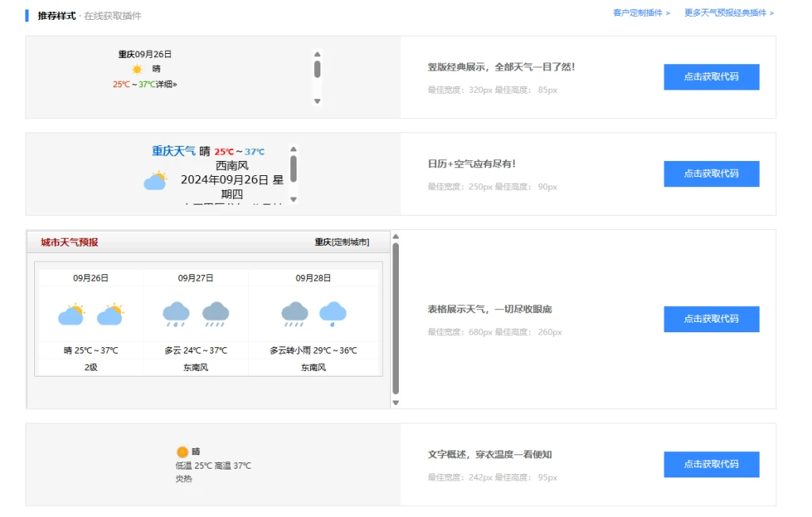The width and height of the screenshot is (812, 517).
Task: Click scroll-up arrow of the 重庆天气 widget
Action: [293, 149]
